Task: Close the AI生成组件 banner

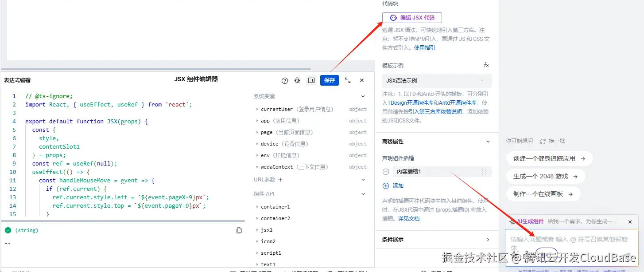Action: click(630, 222)
